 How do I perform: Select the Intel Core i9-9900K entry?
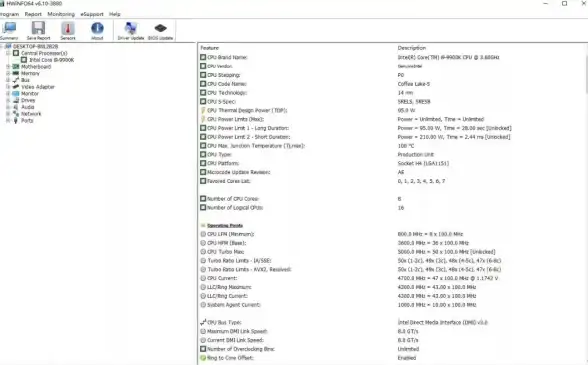tap(52, 60)
